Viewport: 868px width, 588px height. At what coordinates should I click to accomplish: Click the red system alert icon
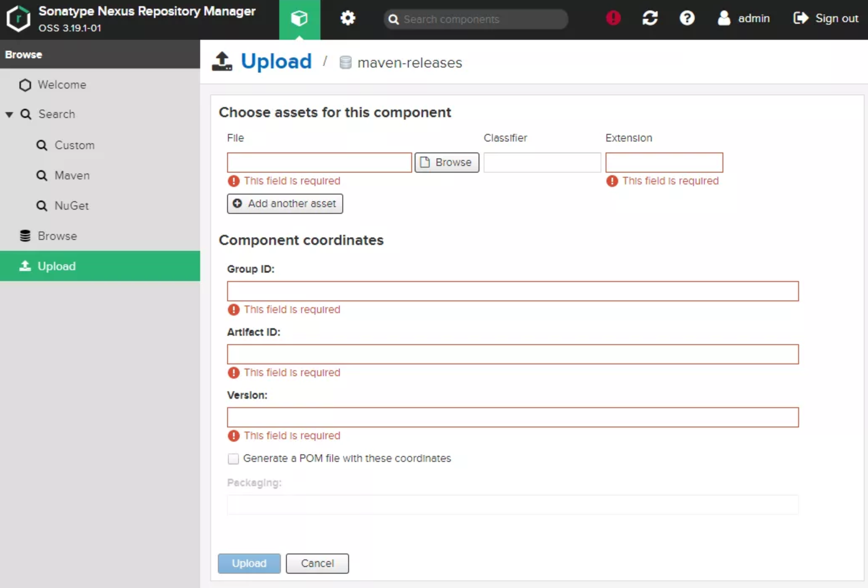(x=613, y=18)
